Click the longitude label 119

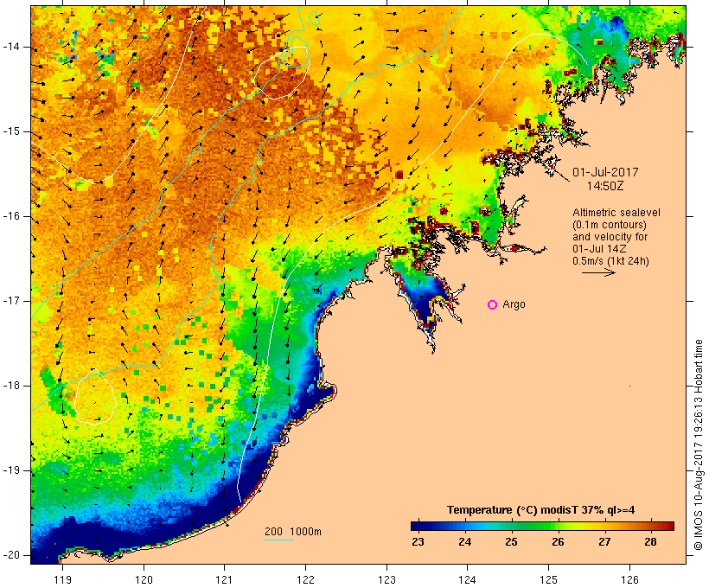[x=62, y=579]
